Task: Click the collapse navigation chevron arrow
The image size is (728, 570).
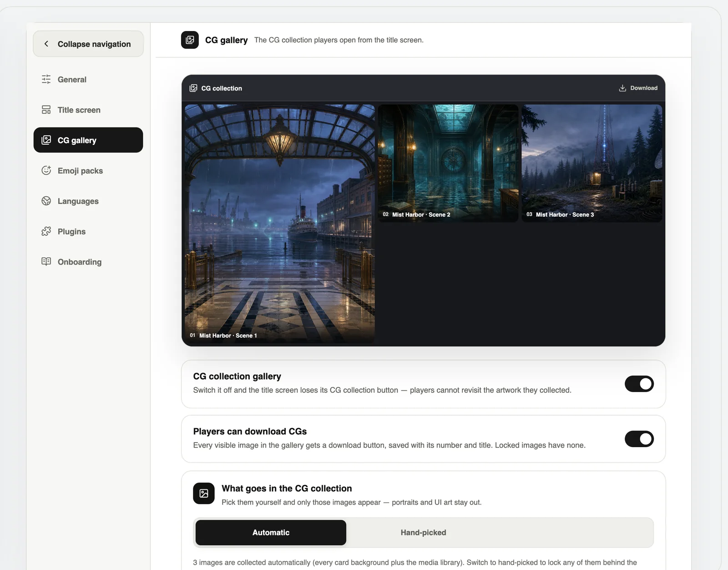Action: pos(46,44)
